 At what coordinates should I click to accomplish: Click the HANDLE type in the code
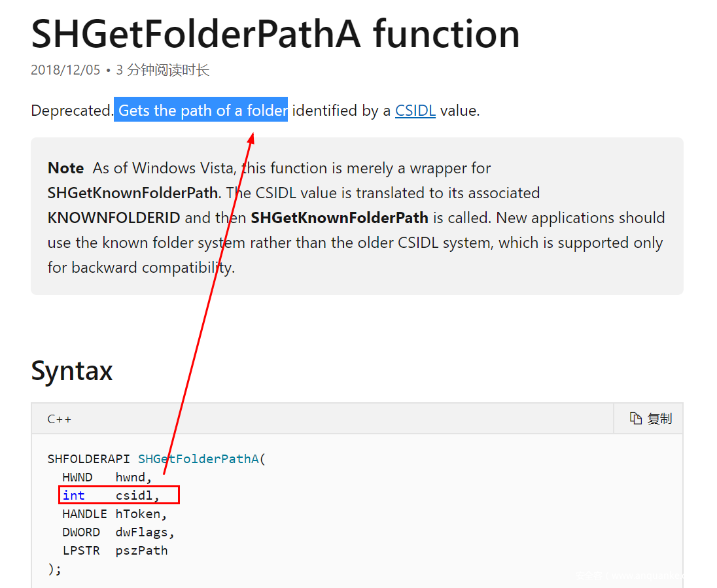pos(84,514)
